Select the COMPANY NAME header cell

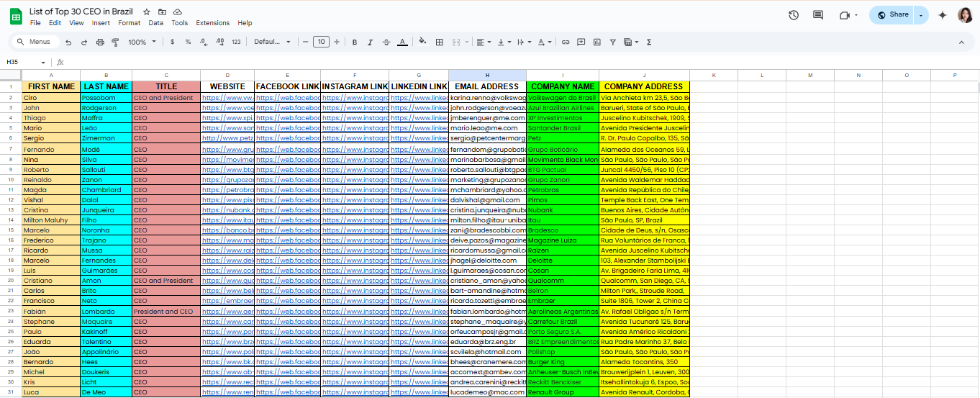coord(563,87)
